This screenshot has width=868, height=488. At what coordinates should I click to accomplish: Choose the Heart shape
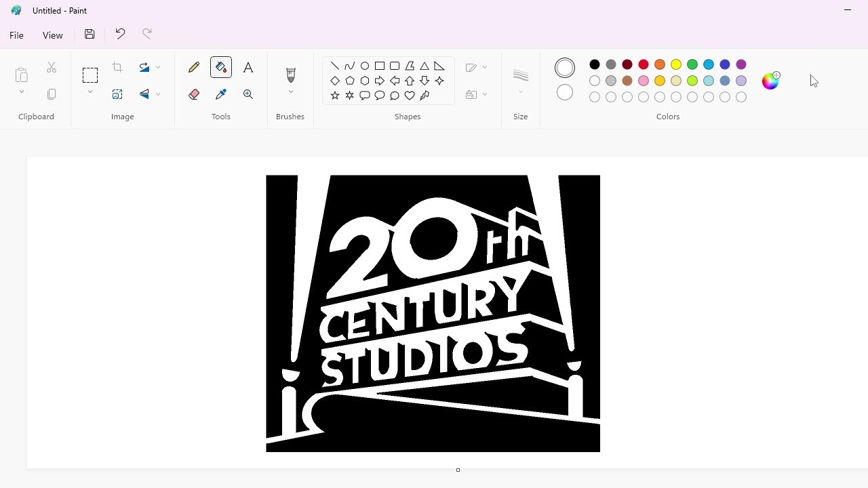(x=410, y=96)
